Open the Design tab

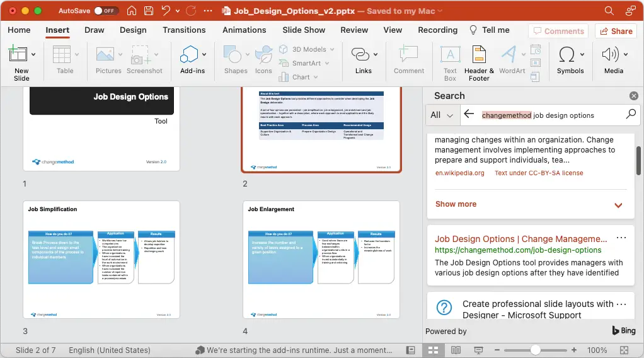(x=133, y=30)
